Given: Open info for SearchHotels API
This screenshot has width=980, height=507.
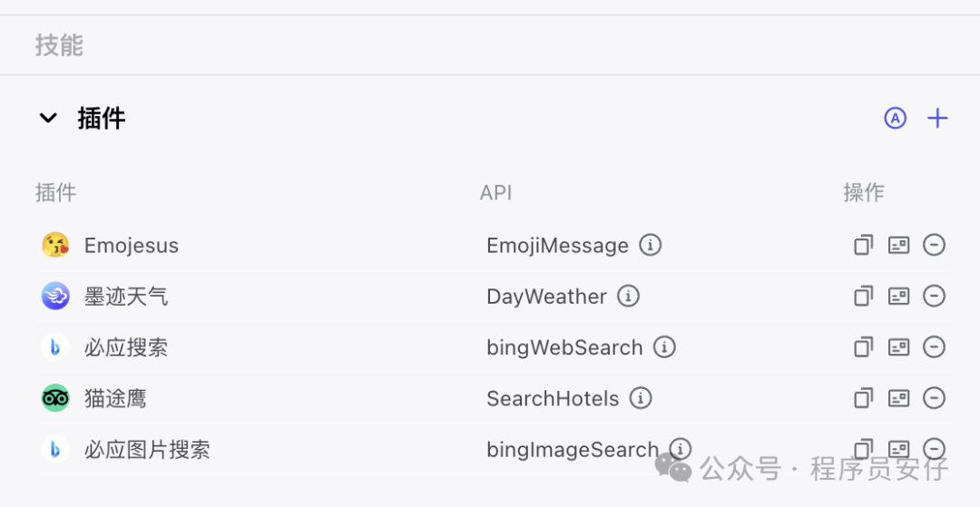Looking at the screenshot, I should pos(641,397).
